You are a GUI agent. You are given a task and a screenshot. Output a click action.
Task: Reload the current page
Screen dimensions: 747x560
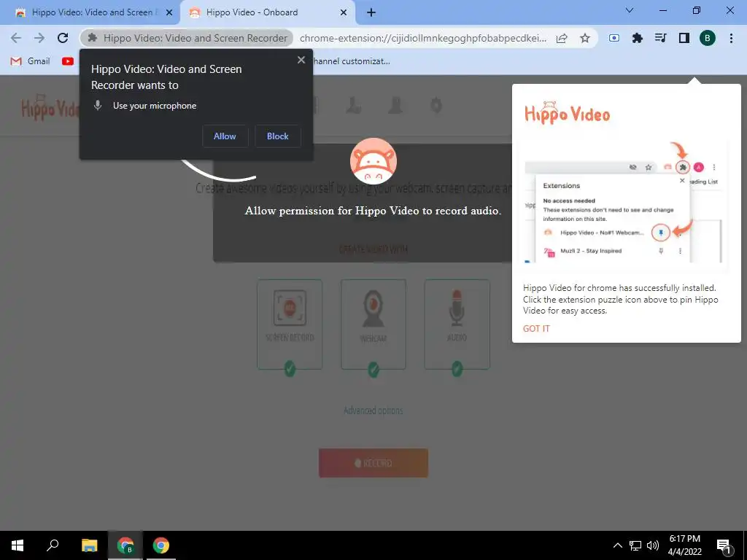pos(63,38)
